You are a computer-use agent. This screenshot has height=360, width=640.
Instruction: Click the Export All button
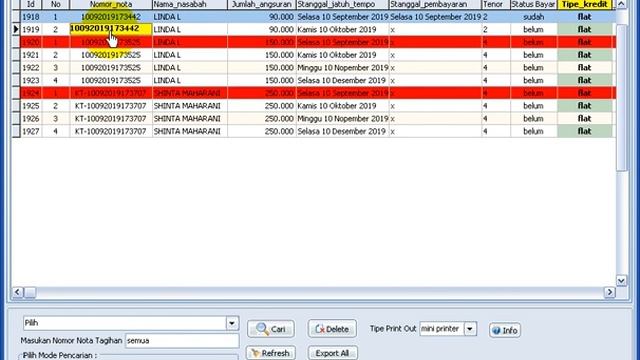coord(333,353)
